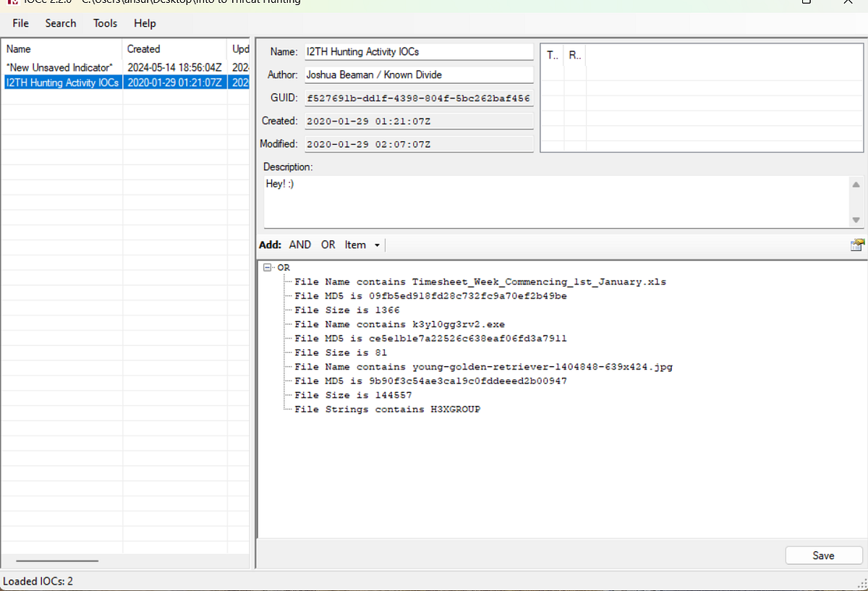
Task: Click the Author input field
Action: (417, 75)
